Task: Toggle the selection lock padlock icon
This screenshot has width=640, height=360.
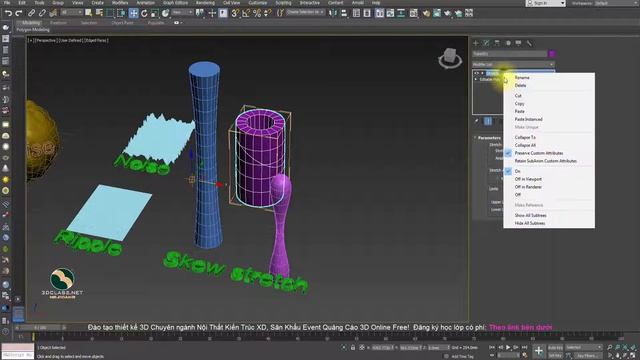Action: click(x=353, y=347)
